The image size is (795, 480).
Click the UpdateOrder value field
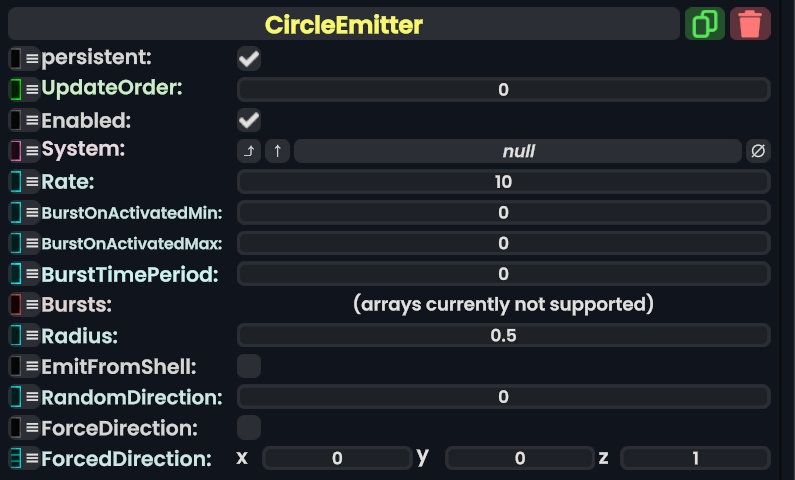(x=503, y=90)
